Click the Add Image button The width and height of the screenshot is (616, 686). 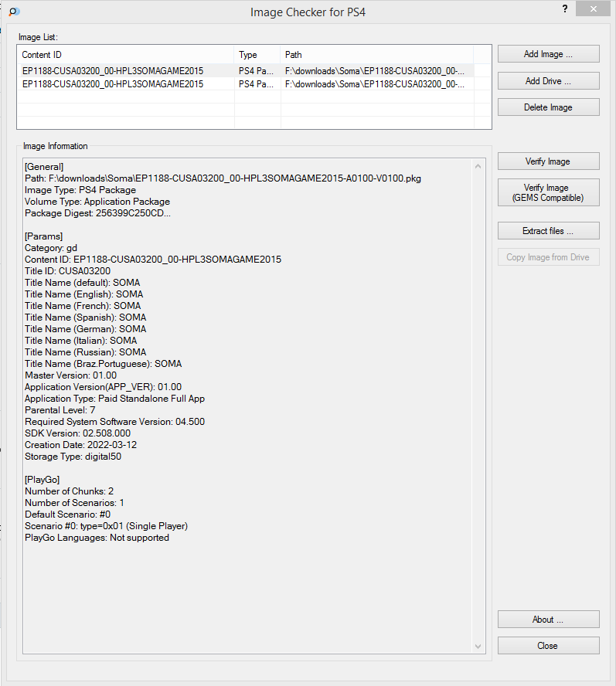tap(548, 54)
